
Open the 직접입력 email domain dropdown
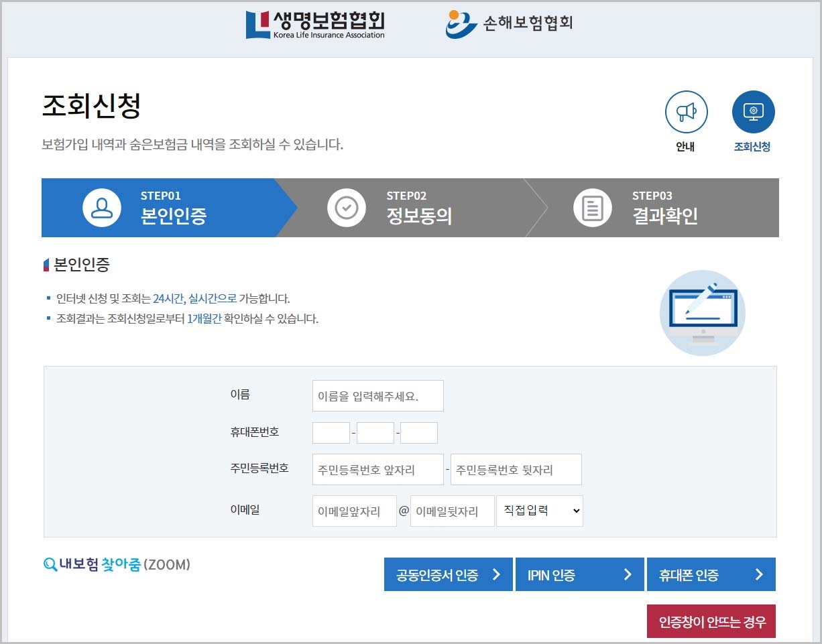(540, 511)
